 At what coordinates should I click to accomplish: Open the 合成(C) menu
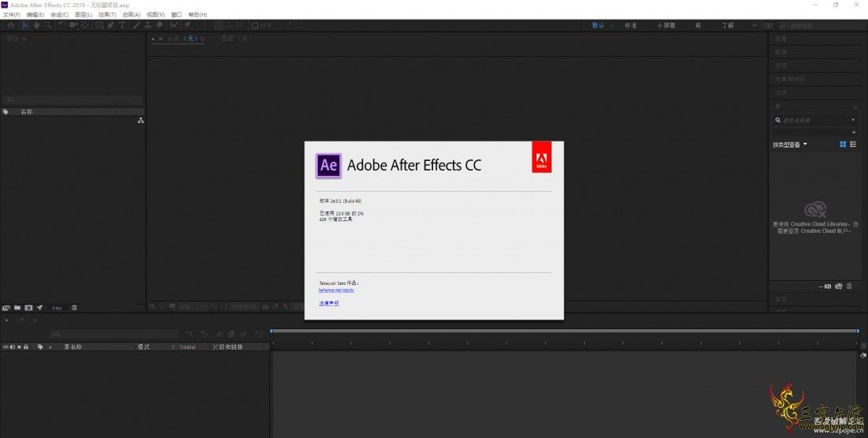(60, 15)
